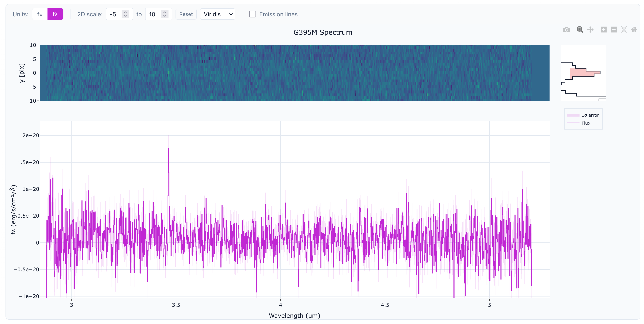Click the plus zoom in icon
Image resolution: width=644 pixels, height=324 pixels.
604,30
